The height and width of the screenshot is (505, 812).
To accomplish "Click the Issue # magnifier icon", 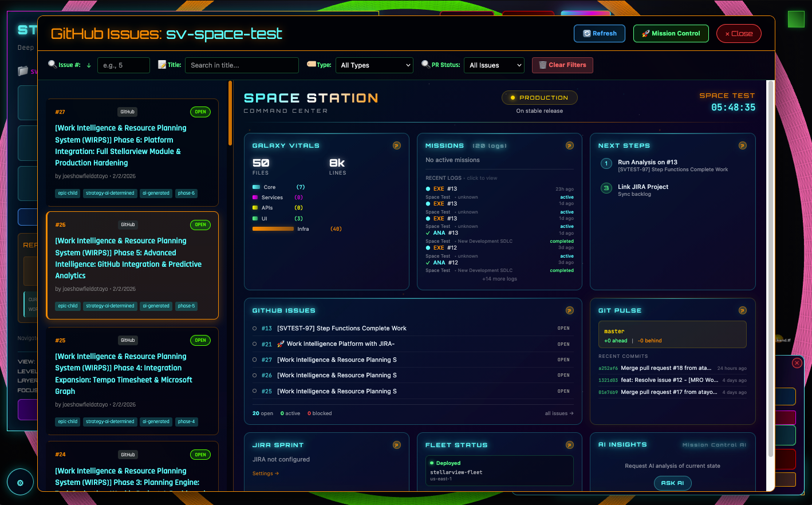I will click(52, 65).
